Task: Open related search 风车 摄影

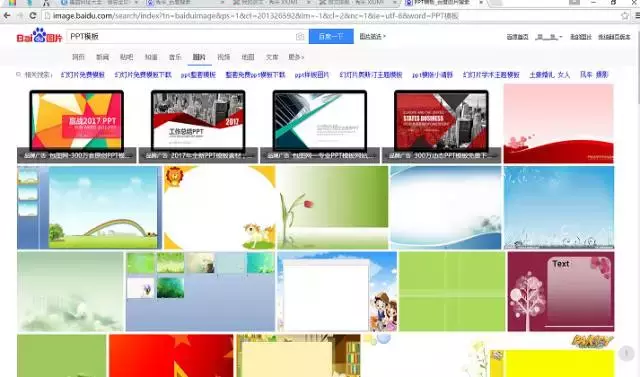Action: tap(594, 75)
